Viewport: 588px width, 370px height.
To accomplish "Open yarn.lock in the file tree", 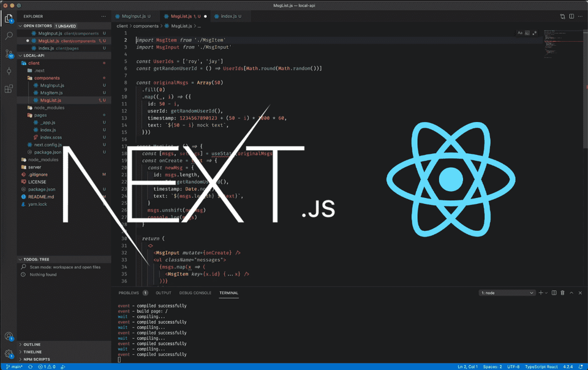I will point(64,205).
